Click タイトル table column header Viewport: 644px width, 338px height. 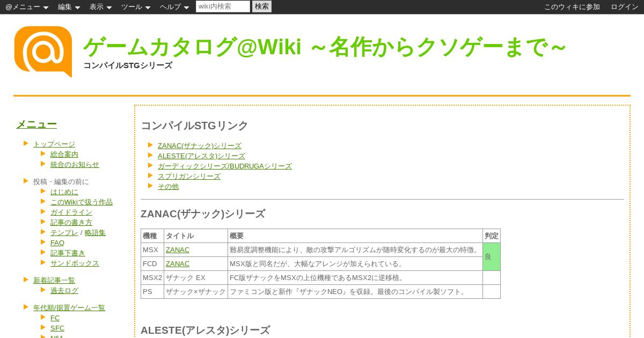coord(196,236)
